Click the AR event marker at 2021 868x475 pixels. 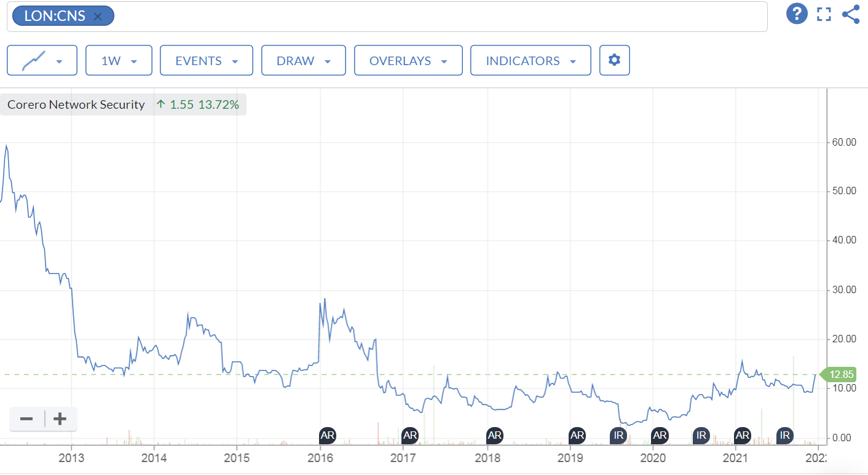click(743, 436)
